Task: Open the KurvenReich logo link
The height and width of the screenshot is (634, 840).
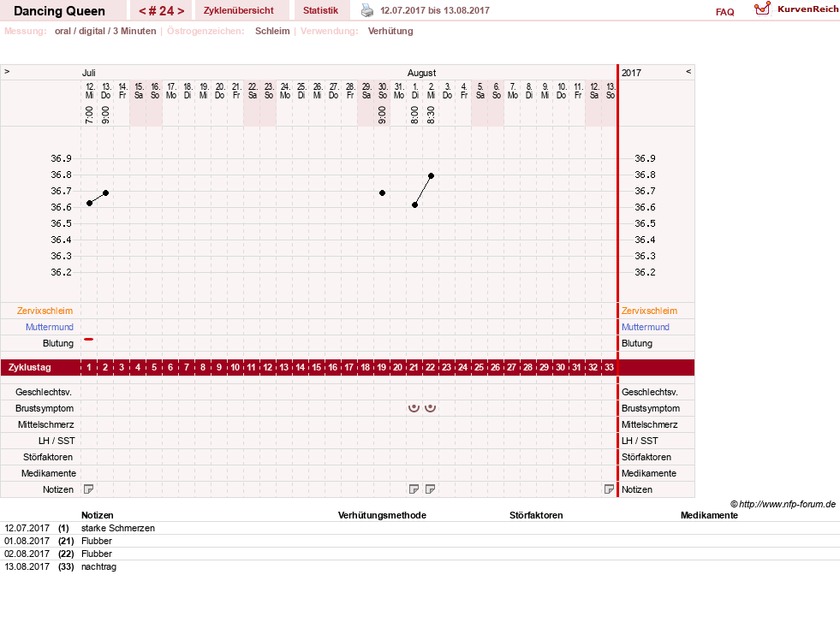Action: [x=795, y=9]
